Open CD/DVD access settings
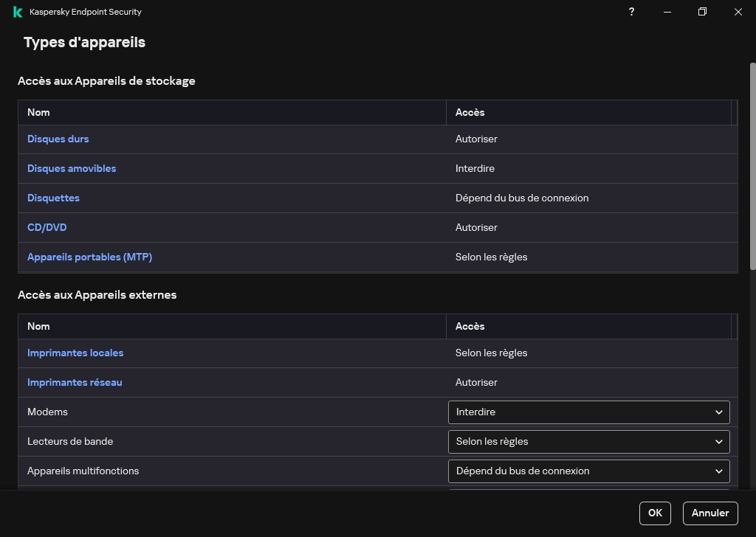 click(47, 228)
